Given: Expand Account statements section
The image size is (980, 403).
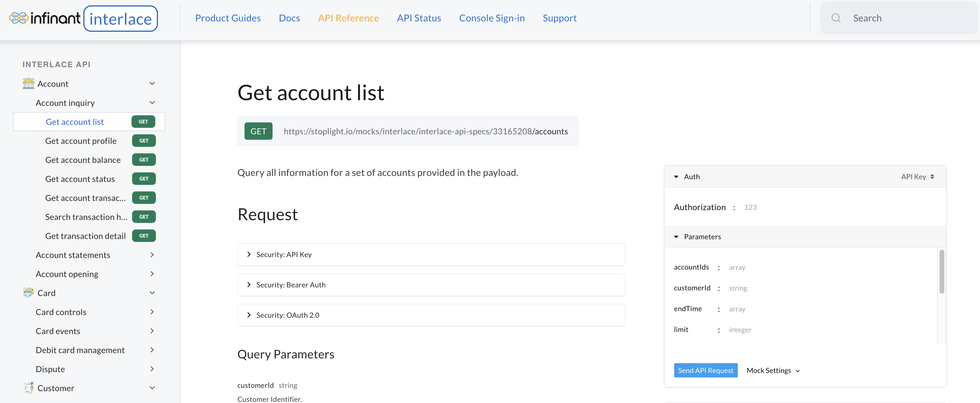Looking at the screenshot, I should (x=152, y=255).
